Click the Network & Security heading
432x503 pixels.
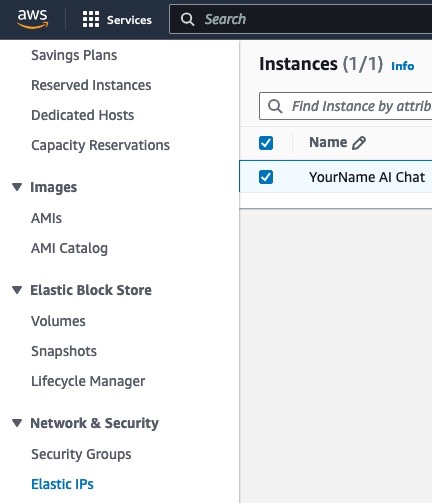[94, 423]
